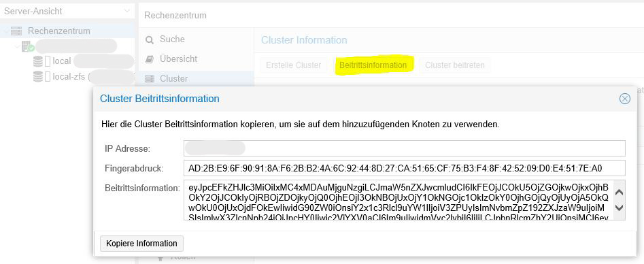
Task: Click the server node icon with green check
Action: (x=28, y=46)
